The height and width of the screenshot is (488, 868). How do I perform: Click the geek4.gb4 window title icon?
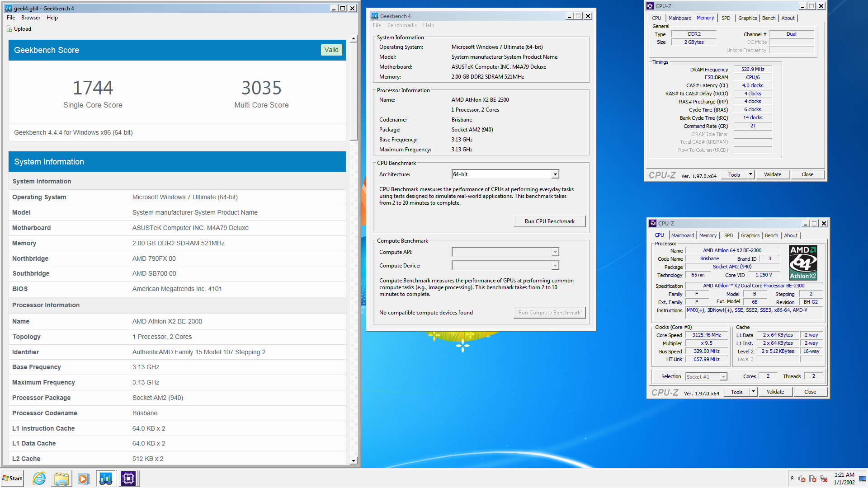9,8
